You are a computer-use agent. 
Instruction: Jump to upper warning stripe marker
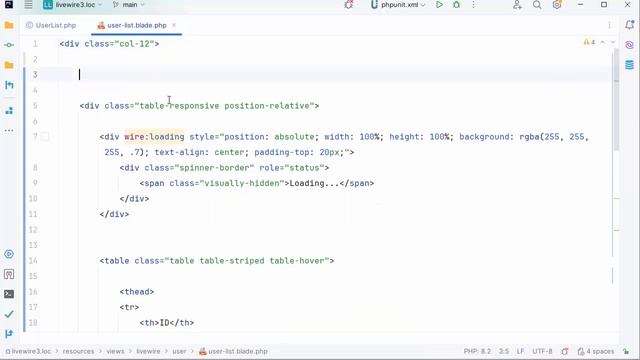tap(617, 198)
